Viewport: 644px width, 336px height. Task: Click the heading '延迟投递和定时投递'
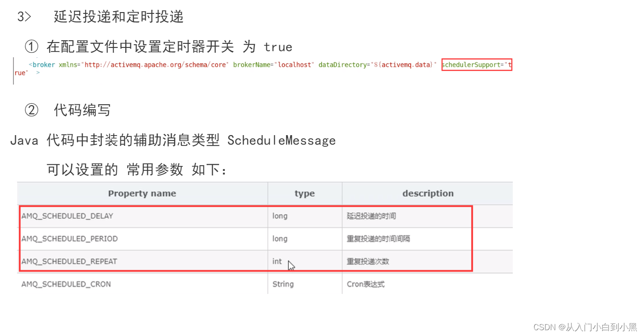[x=119, y=17]
